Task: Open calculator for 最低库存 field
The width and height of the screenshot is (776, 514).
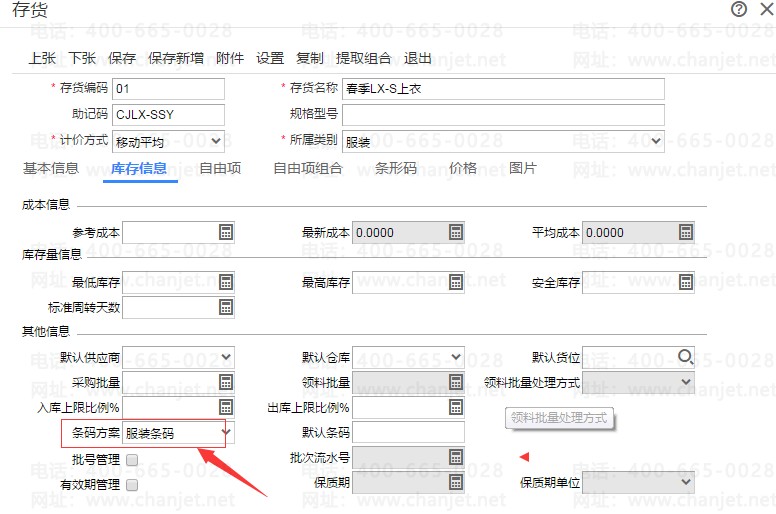Action: [226, 282]
